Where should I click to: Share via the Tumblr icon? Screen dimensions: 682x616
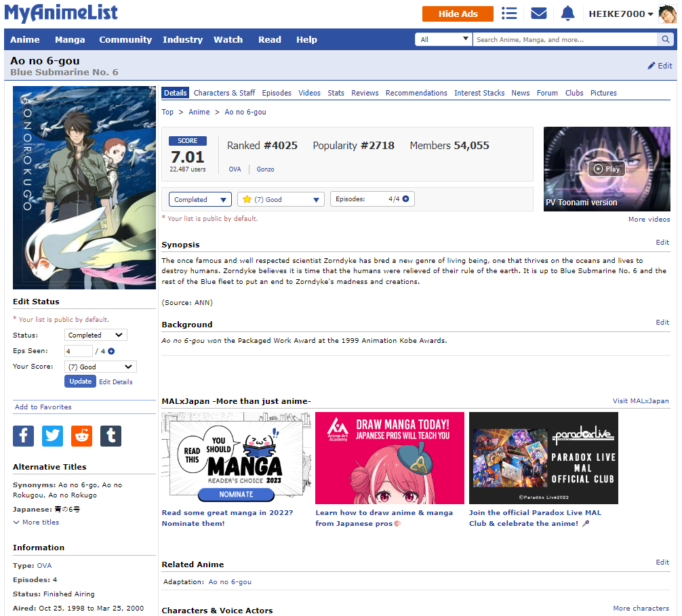pos(111,436)
